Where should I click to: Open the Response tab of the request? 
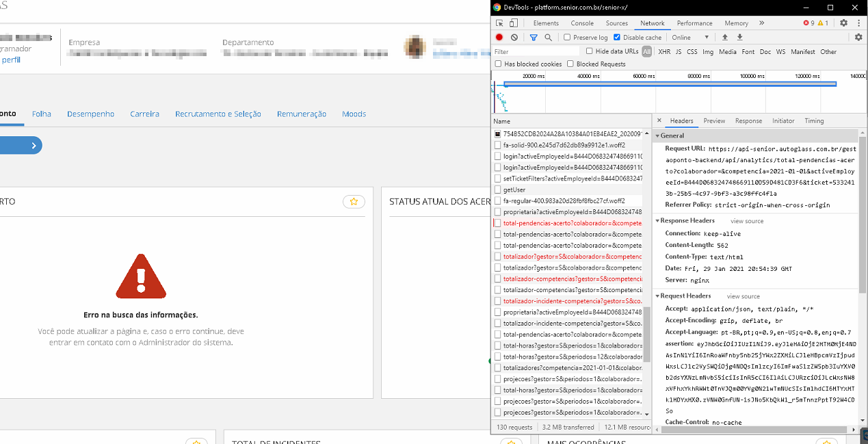[x=748, y=121]
